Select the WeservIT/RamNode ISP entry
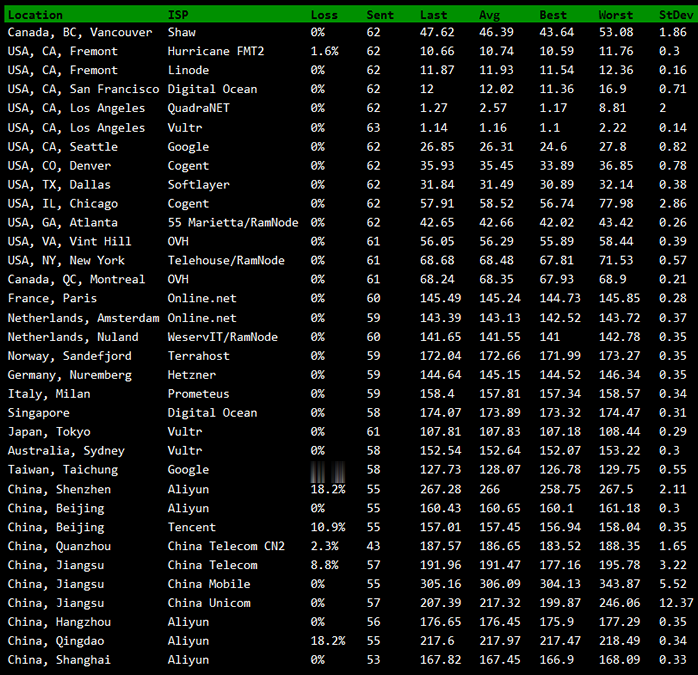The height and width of the screenshot is (675, 698). pos(223,337)
